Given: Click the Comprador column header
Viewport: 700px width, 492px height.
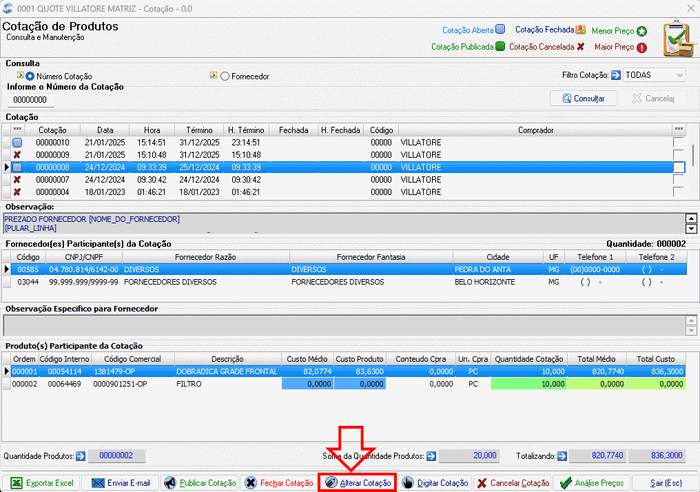Looking at the screenshot, I should click(x=535, y=130).
